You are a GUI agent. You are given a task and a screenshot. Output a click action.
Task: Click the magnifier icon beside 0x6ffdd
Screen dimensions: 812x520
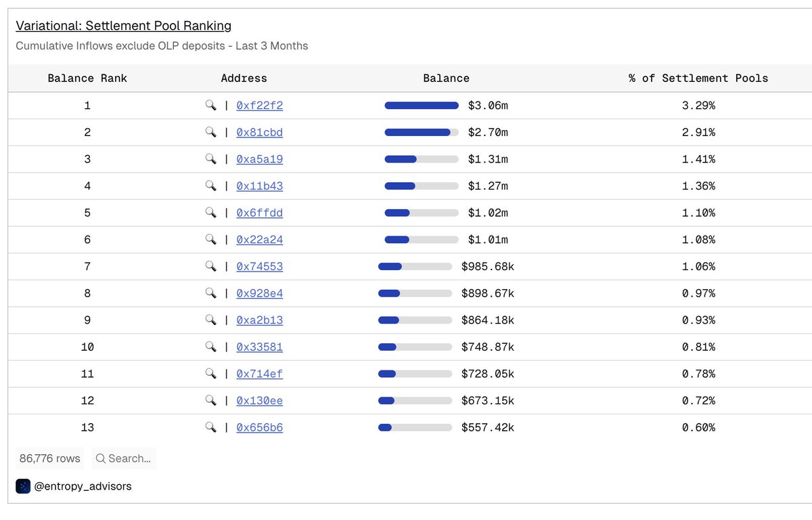point(210,213)
